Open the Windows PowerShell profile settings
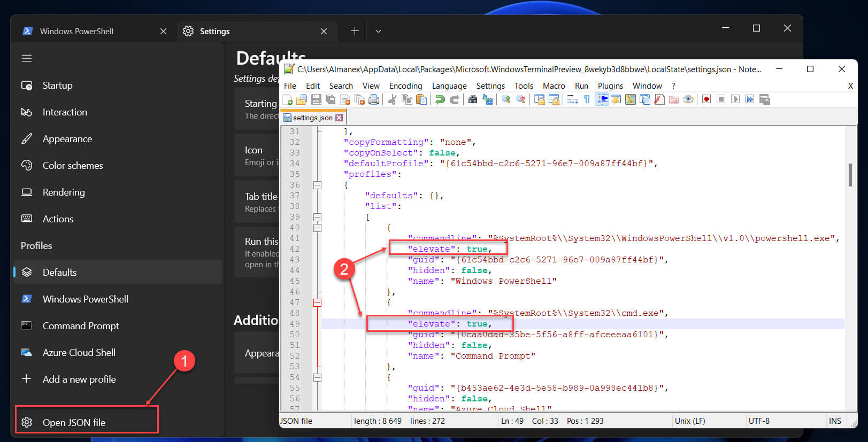 point(118,299)
